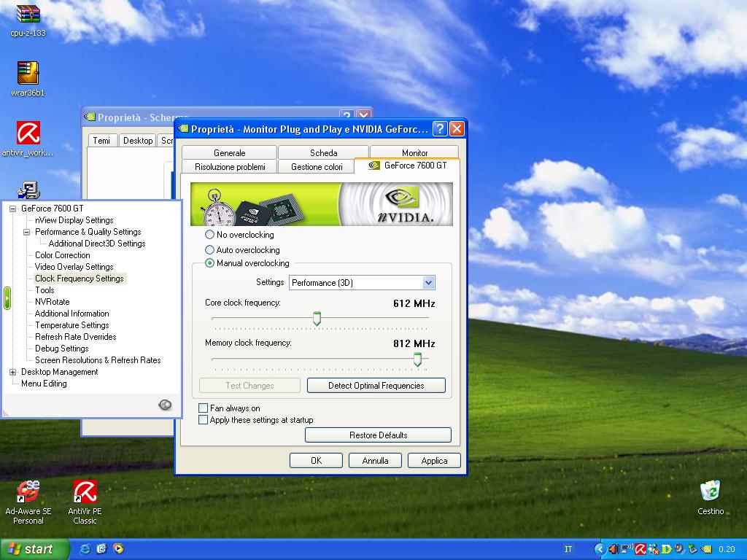Launch Internet Explorer from Quick Launch
The height and width of the screenshot is (560, 747).
click(x=85, y=549)
